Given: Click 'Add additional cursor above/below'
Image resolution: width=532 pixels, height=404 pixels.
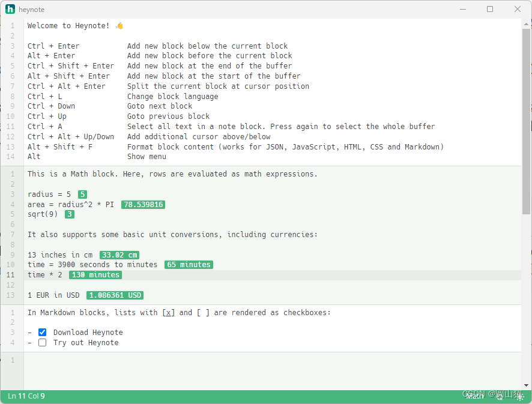Looking at the screenshot, I should pyautogui.click(x=199, y=137).
